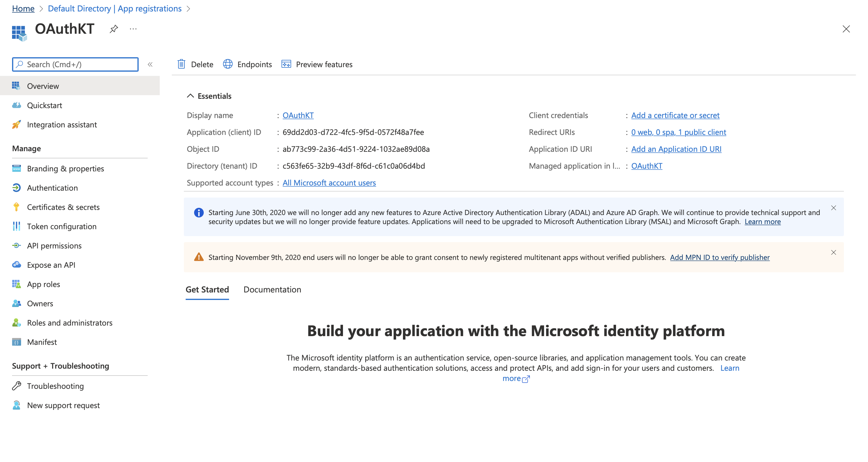Viewport: 868px width, 462px height.
Task: Open Authentication settings page
Action: click(x=80, y=188)
